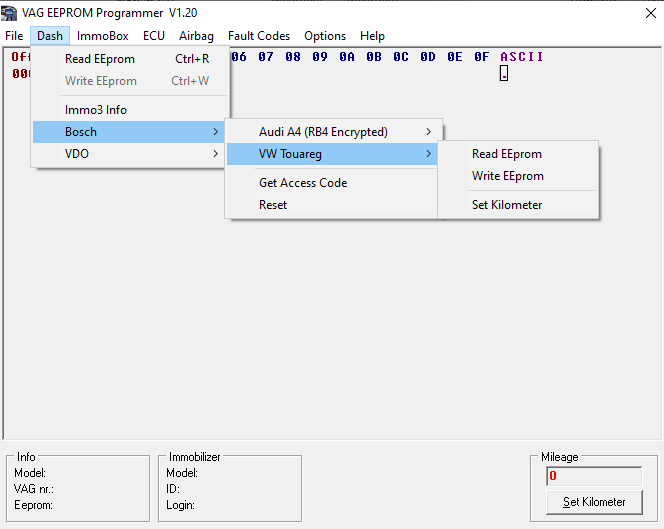Screen dimensions: 664x529
Task: Click hex column header 07
Action: click(x=266, y=57)
